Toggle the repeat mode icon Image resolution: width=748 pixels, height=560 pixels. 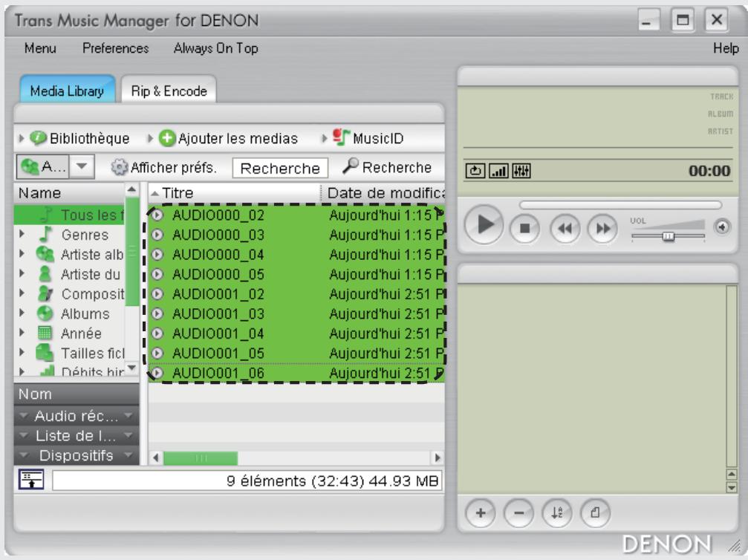click(x=475, y=171)
